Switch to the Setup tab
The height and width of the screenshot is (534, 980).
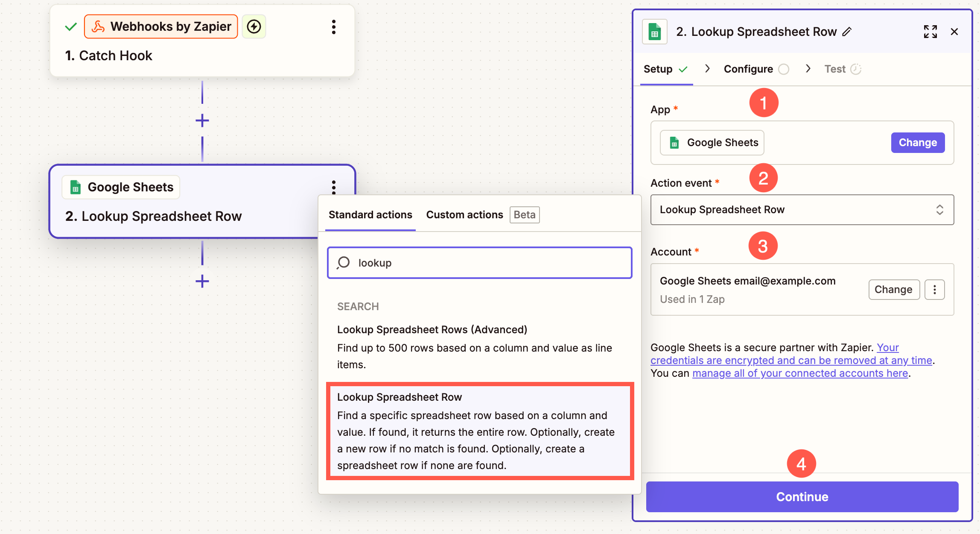pos(665,69)
